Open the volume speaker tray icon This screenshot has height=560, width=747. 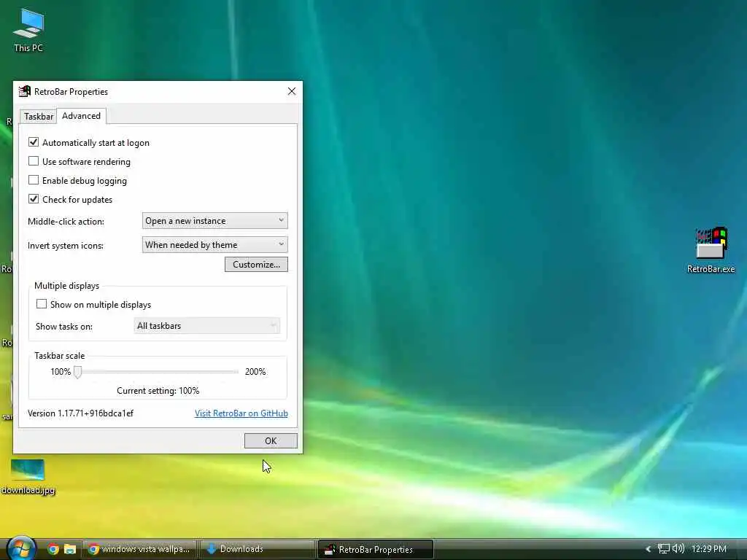tap(678, 548)
